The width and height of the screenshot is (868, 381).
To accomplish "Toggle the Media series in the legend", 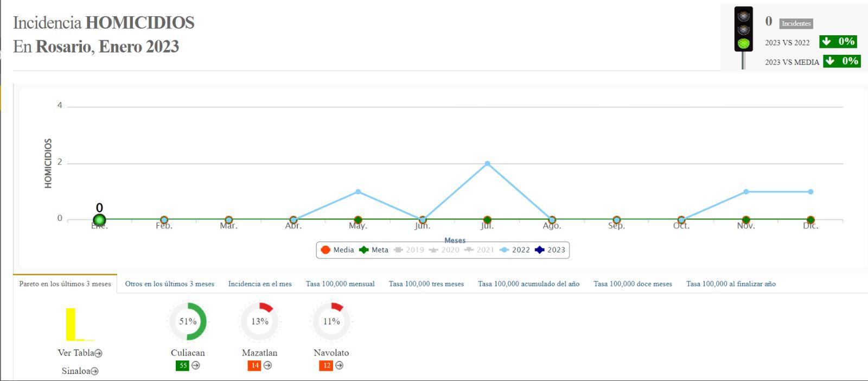I will pyautogui.click(x=337, y=250).
